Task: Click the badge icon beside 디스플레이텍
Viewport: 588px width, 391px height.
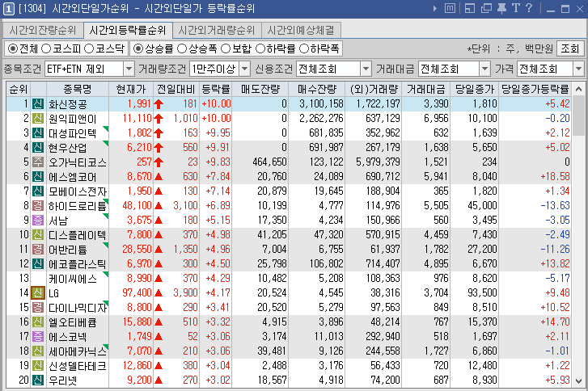Action: [x=38, y=235]
